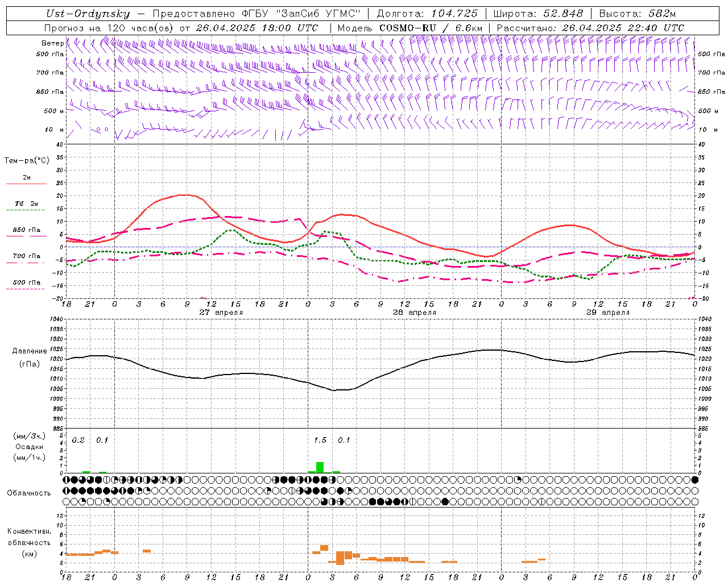The width and height of the screenshot is (728, 582).
Task: Select the tallest green precipitation bar
Action: (x=320, y=467)
